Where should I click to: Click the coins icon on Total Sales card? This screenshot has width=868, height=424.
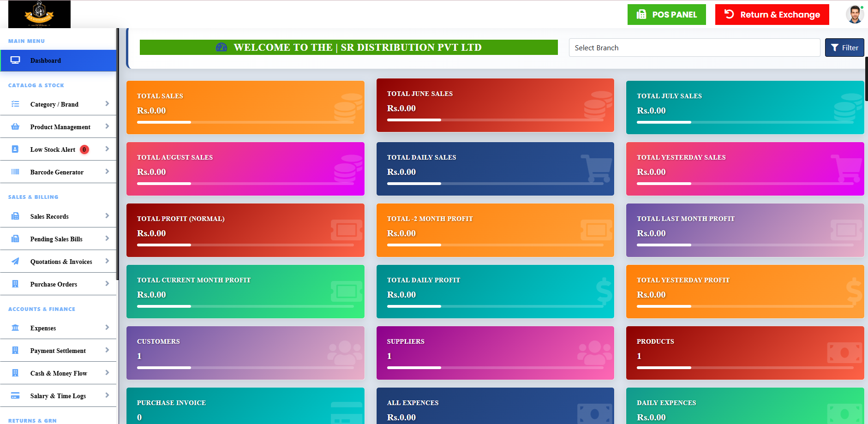point(348,107)
